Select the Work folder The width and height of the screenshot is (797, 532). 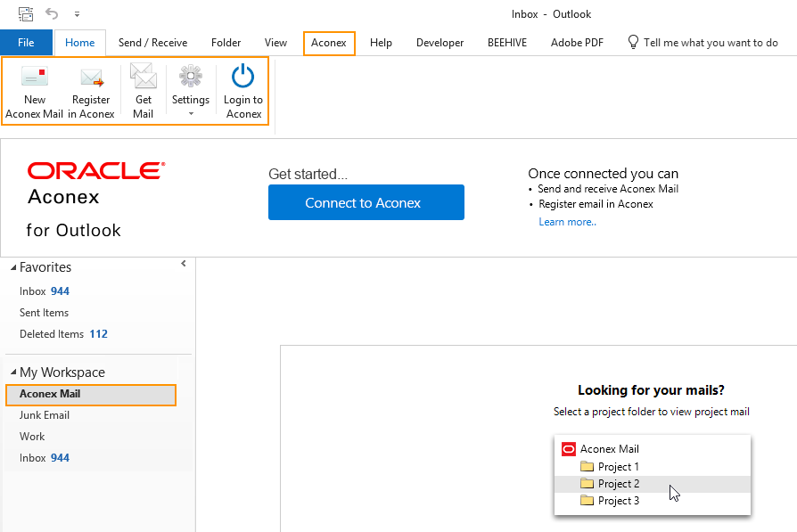point(32,437)
